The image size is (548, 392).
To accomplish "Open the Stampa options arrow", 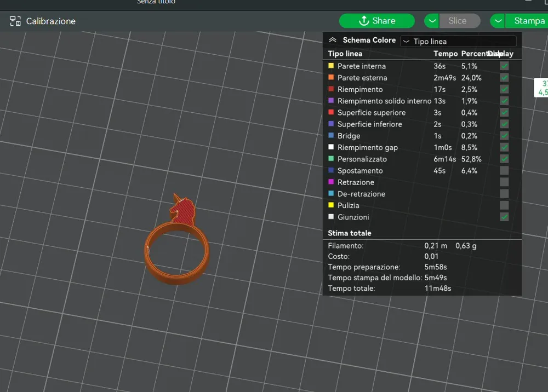I will pyautogui.click(x=498, y=21).
